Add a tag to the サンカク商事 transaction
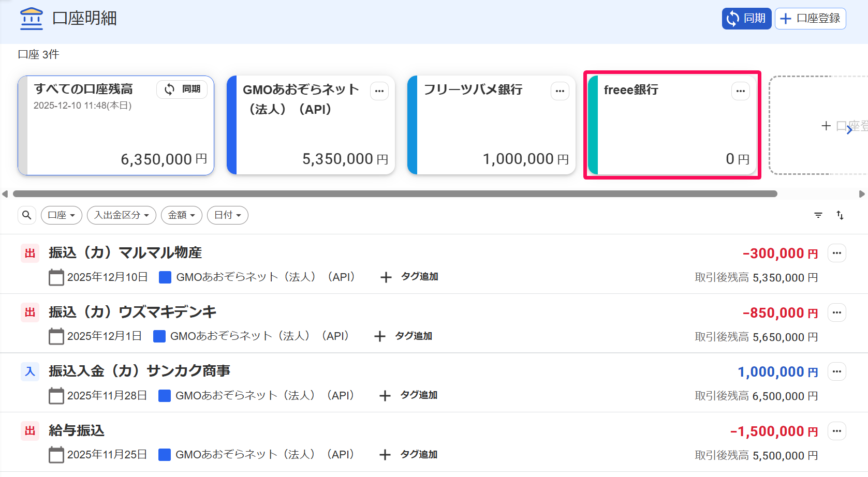Image resolution: width=868 pixels, height=477 pixels. point(408,395)
